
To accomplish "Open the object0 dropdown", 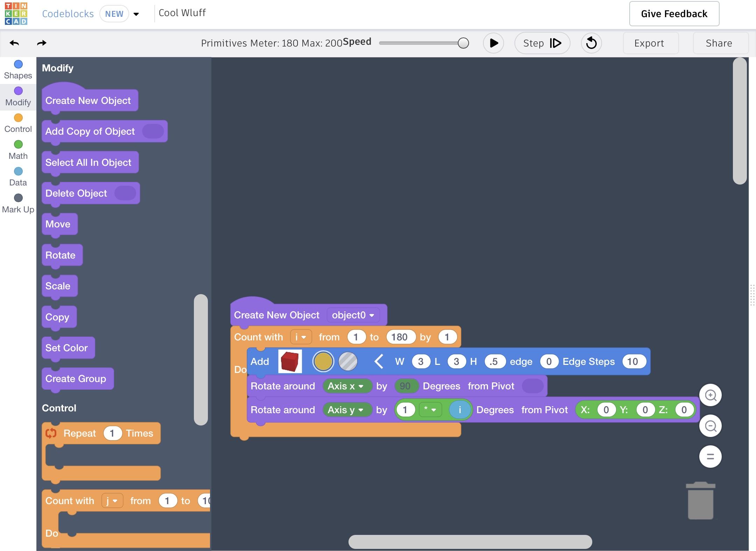I will click(353, 315).
